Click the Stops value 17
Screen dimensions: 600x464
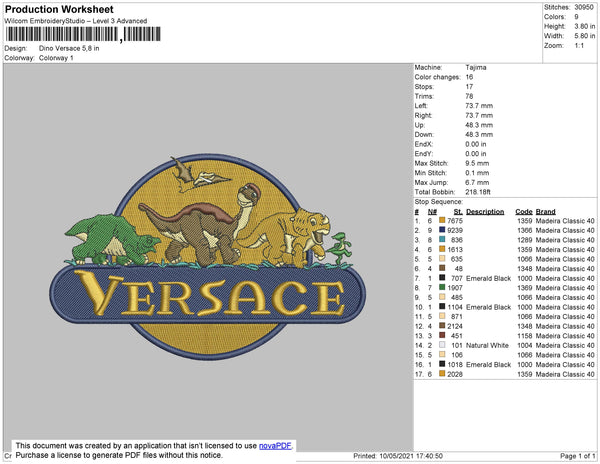(470, 86)
